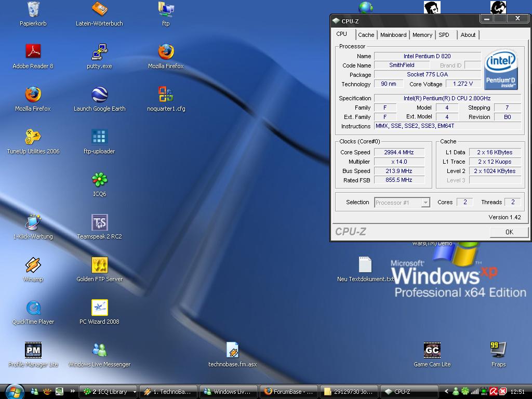This screenshot has width=532, height=399.
Task: Open the 29129730 Jo... folder taskbar button
Action: coord(349,392)
